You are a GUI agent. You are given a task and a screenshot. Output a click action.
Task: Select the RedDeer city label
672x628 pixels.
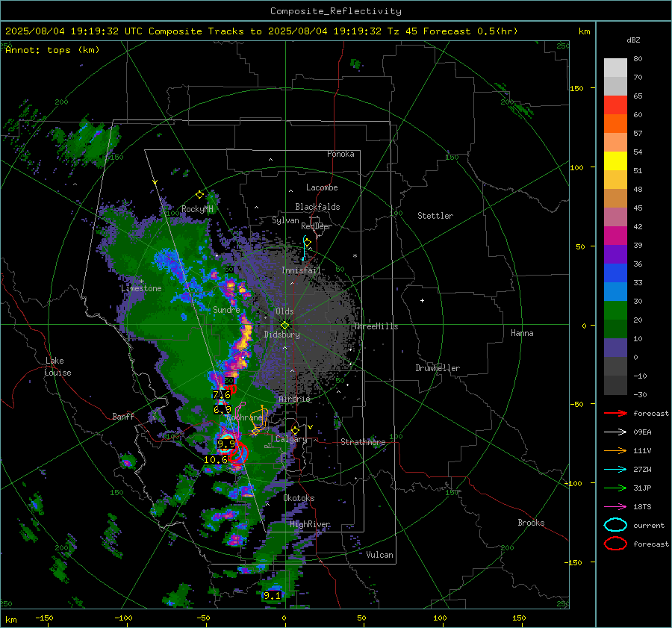coord(317,226)
